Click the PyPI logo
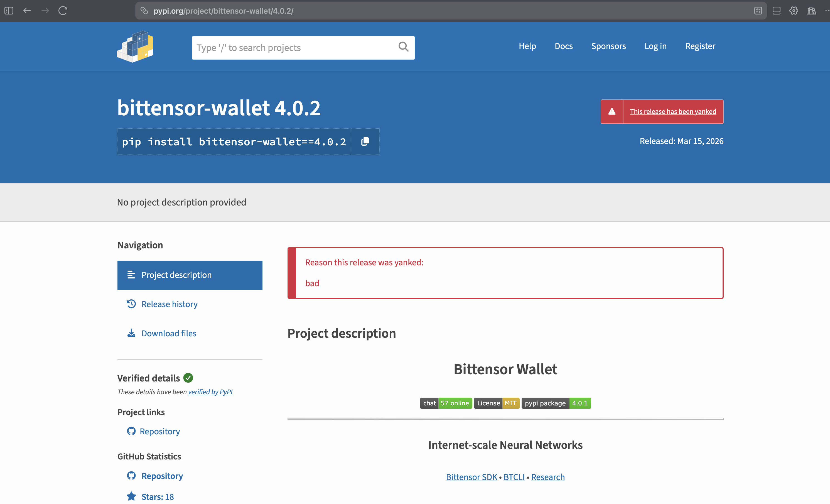The height and width of the screenshot is (504, 830). (x=135, y=47)
